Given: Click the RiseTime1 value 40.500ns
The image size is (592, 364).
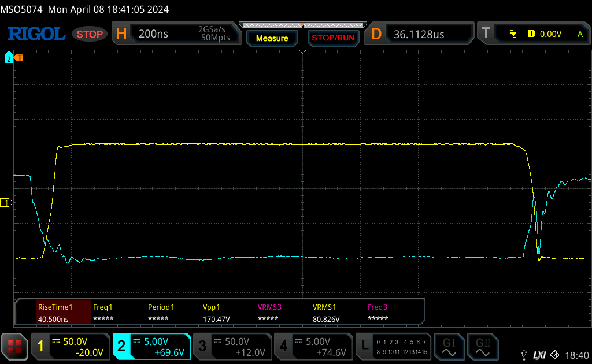Looking at the screenshot, I should click(x=53, y=319).
